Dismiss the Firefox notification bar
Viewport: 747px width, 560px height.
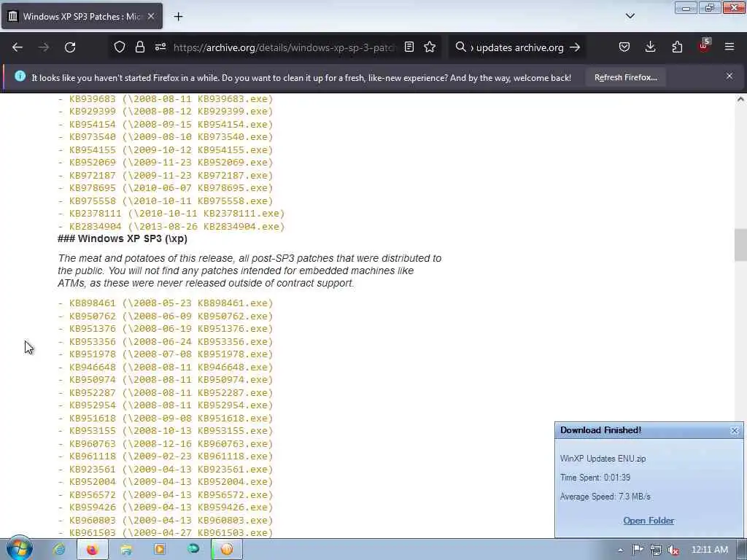pos(729,76)
